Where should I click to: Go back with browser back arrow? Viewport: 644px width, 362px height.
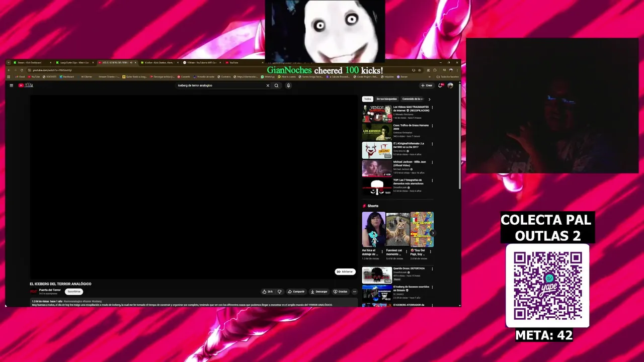(x=9, y=70)
